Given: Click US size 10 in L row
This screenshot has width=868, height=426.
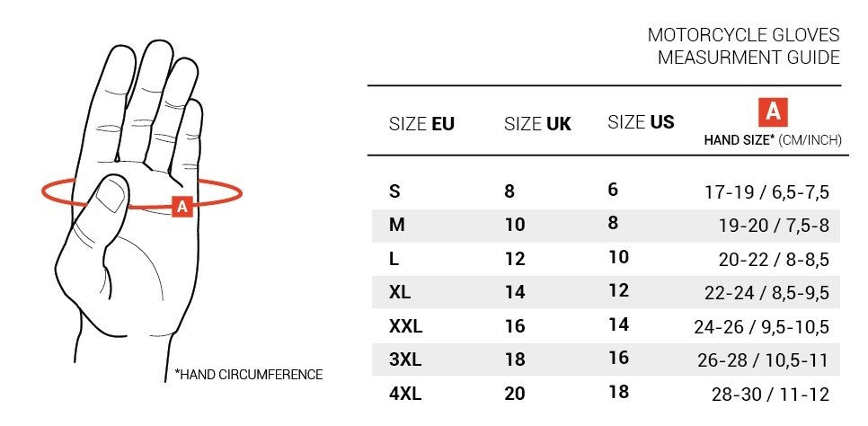Looking at the screenshot, I should pos(618,258).
